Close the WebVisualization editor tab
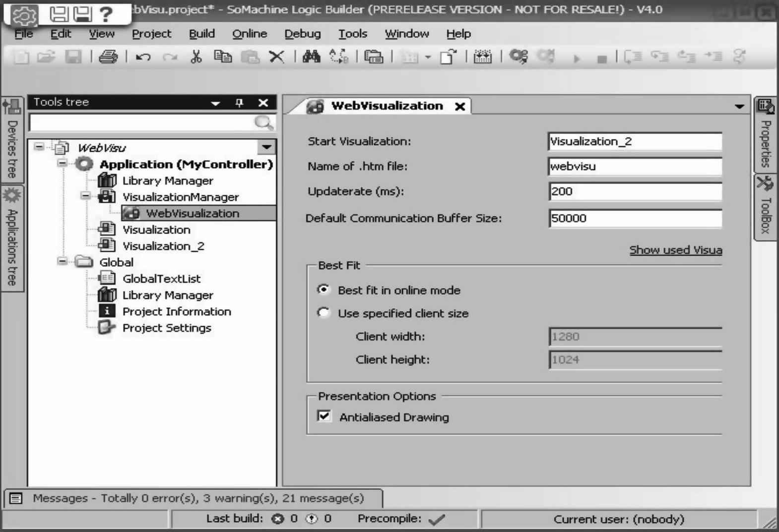The height and width of the screenshot is (532, 779). 460,106
